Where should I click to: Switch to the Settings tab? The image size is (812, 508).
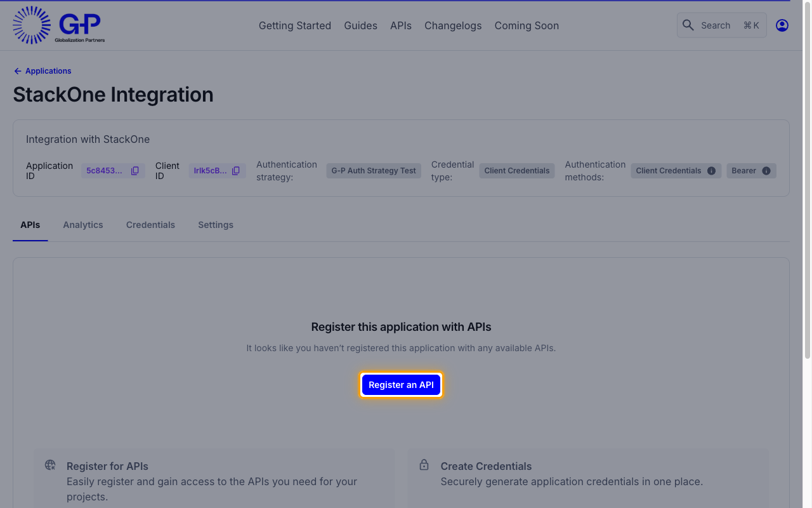[216, 225]
